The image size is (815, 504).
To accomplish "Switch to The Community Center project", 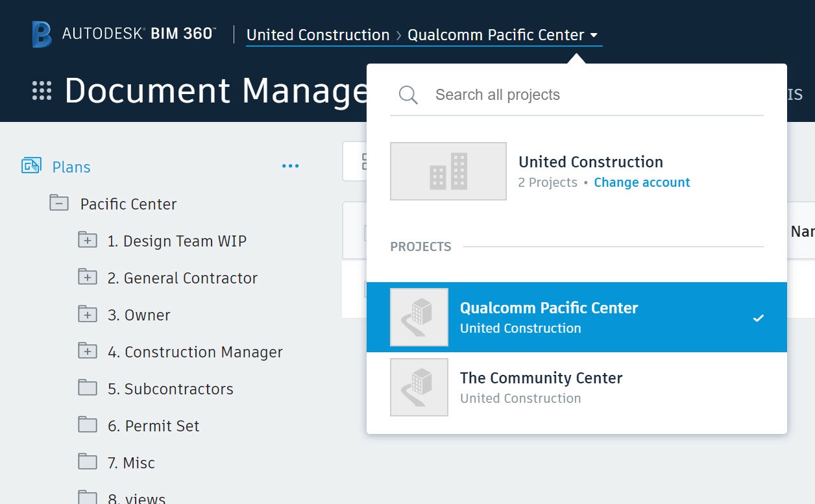I will [x=577, y=387].
